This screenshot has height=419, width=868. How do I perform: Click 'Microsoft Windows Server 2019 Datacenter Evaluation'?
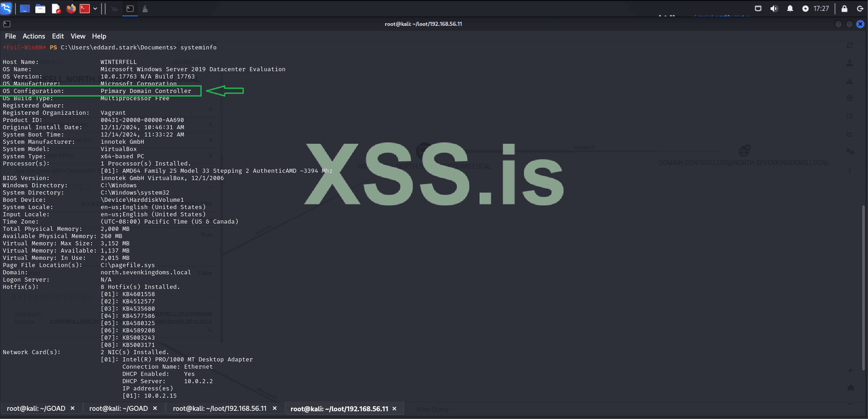click(193, 69)
